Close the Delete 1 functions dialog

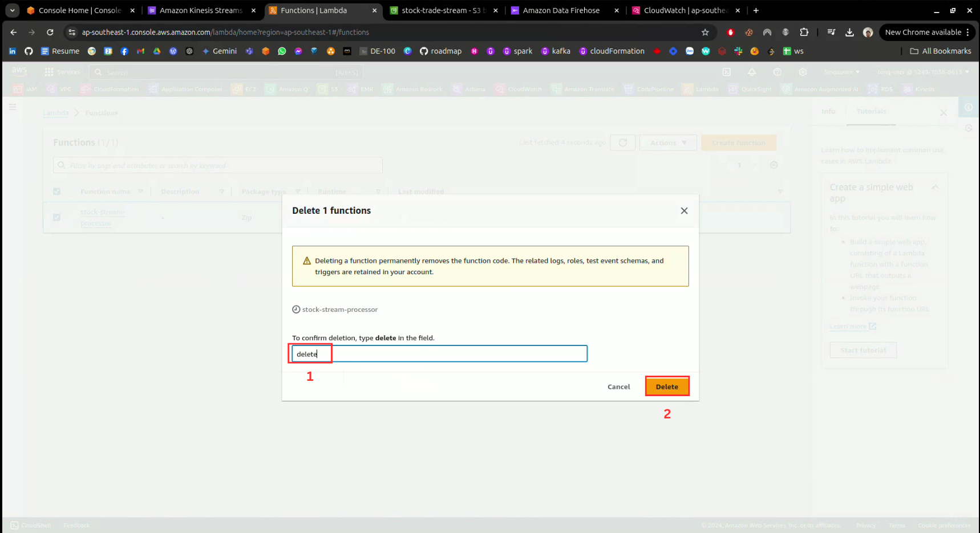(x=684, y=211)
